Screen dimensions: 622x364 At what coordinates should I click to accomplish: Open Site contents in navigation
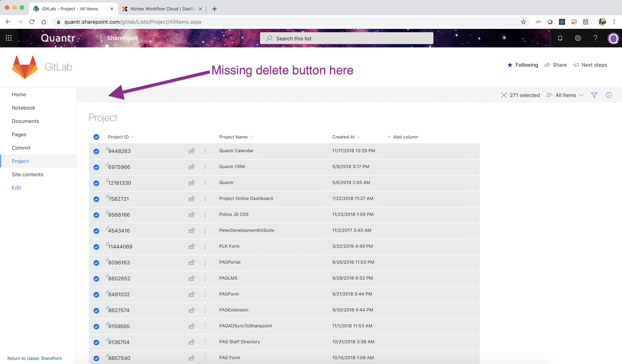[27, 174]
